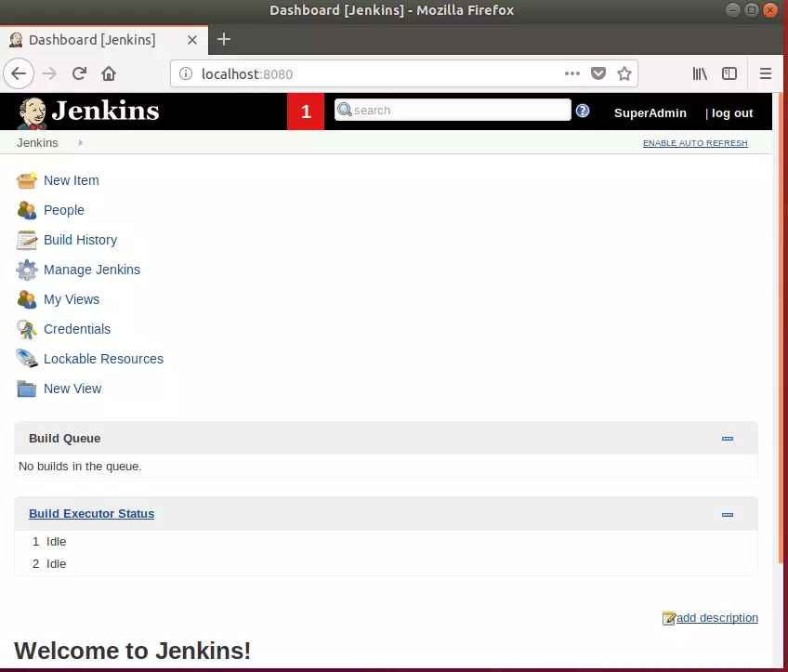
Task: Bookmark this page with the star icon
Action: 624,73
